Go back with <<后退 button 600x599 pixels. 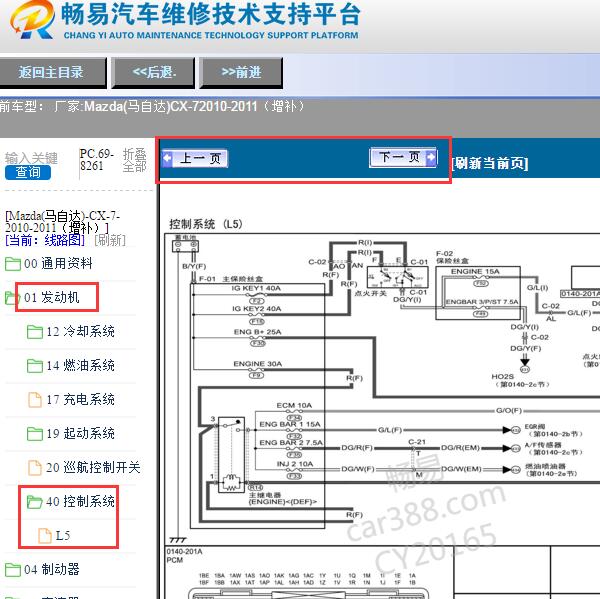[154, 72]
